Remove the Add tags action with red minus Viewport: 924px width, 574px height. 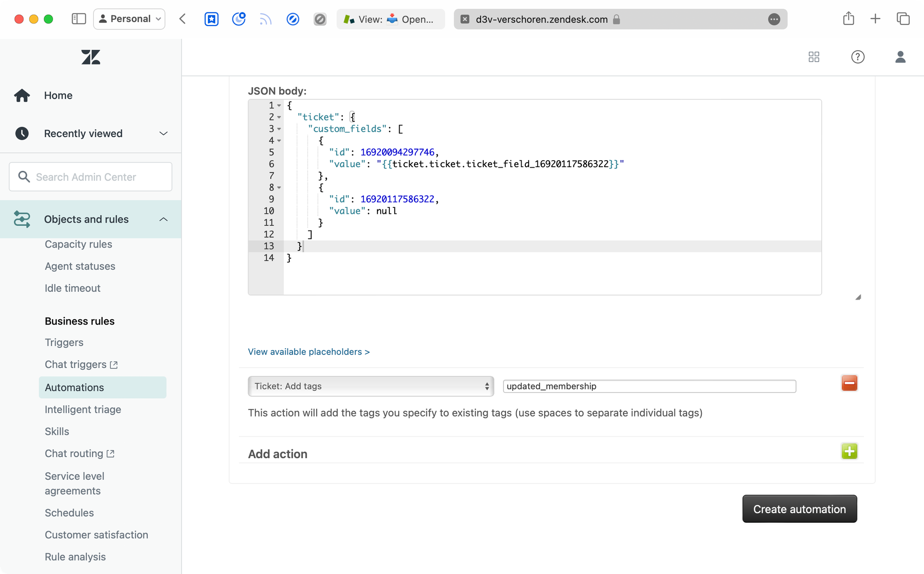click(849, 383)
